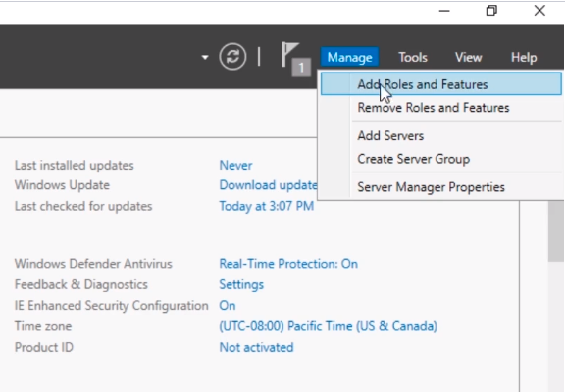Screen dimensions: 565x392
Task: Open Real-Time Protection: On link
Action: pyautogui.click(x=288, y=264)
